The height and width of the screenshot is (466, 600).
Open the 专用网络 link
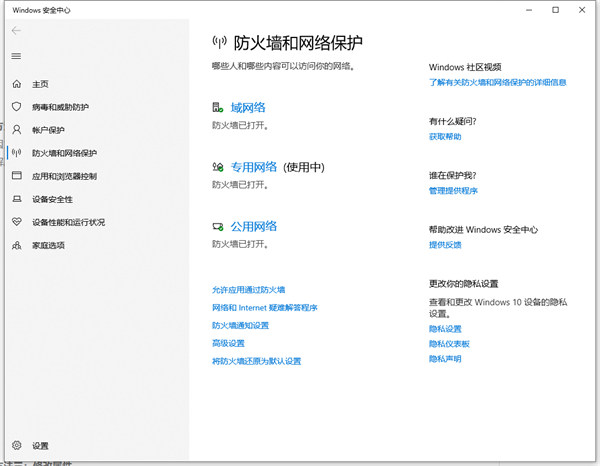(x=254, y=167)
